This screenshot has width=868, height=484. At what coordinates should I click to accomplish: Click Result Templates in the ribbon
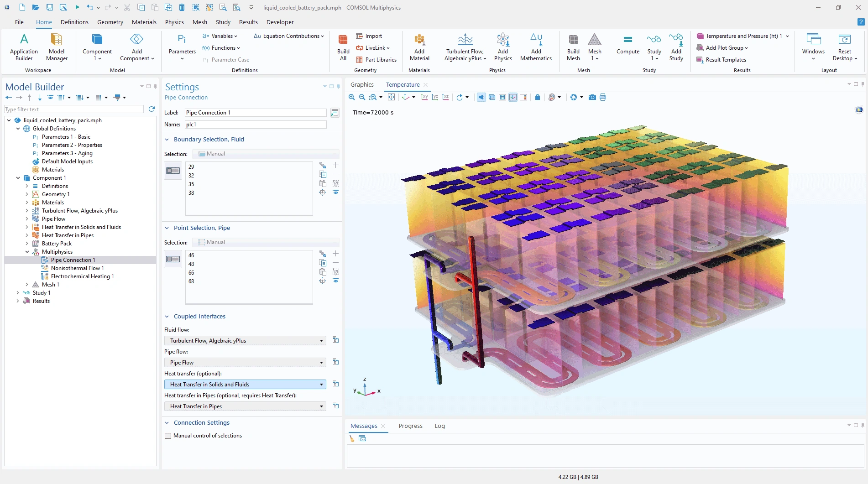[x=726, y=60]
